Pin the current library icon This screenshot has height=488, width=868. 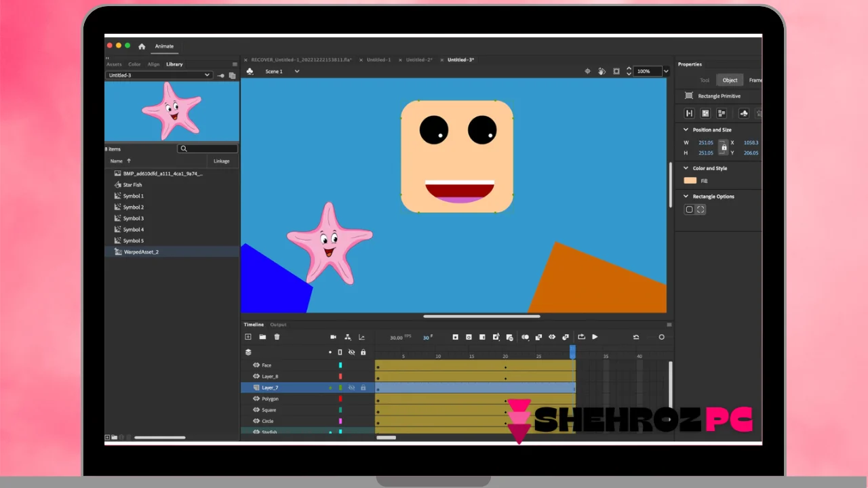(220, 75)
